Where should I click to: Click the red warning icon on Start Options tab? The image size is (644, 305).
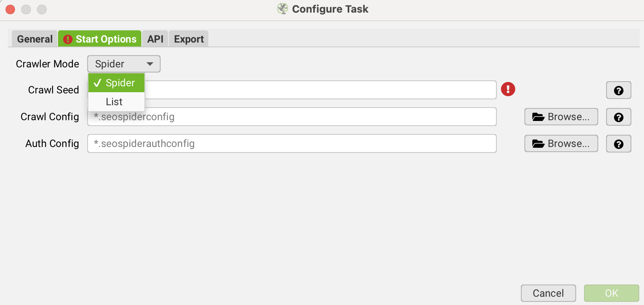[68, 39]
